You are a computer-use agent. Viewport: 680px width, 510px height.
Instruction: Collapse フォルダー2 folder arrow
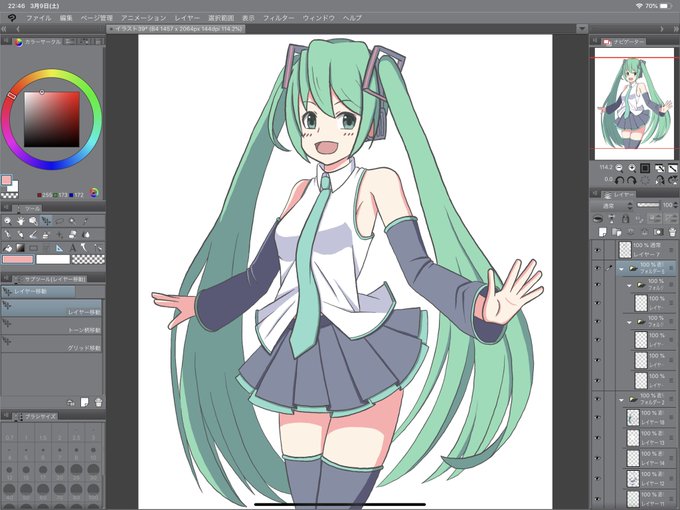[x=621, y=399]
